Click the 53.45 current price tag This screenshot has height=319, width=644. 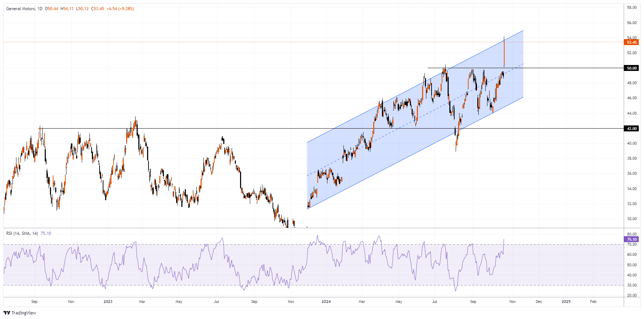click(632, 42)
